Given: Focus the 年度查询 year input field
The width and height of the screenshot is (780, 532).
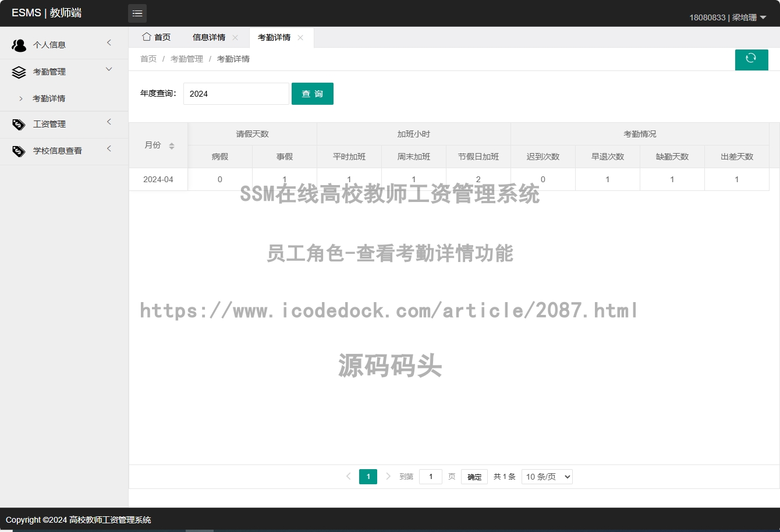Looking at the screenshot, I should (x=236, y=94).
